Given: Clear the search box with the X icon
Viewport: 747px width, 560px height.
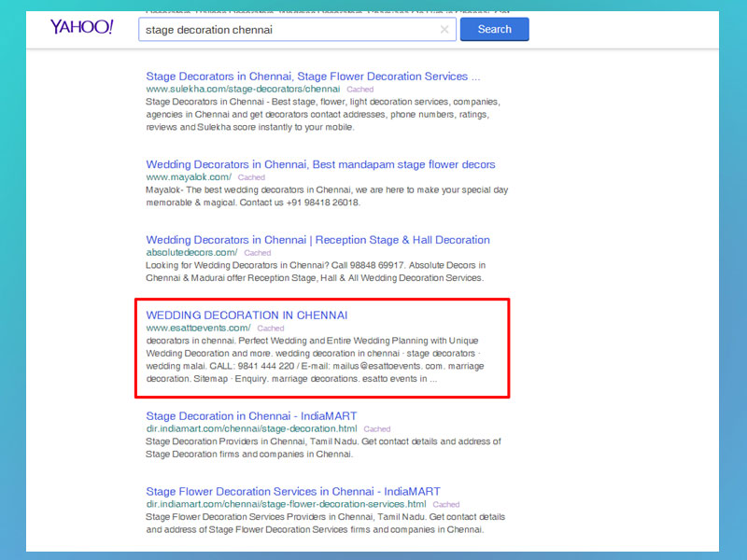Looking at the screenshot, I should coord(444,30).
